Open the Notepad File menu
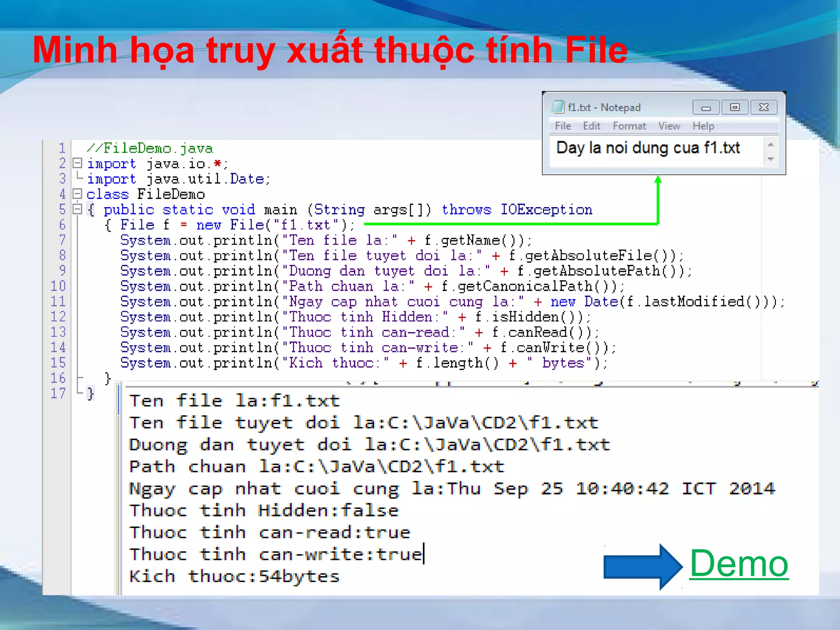The height and width of the screenshot is (630, 840). 563,126
